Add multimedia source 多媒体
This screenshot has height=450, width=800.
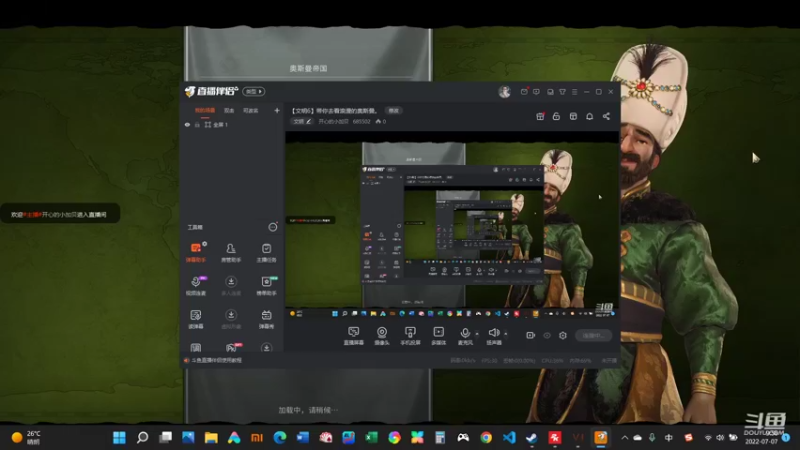click(x=439, y=336)
